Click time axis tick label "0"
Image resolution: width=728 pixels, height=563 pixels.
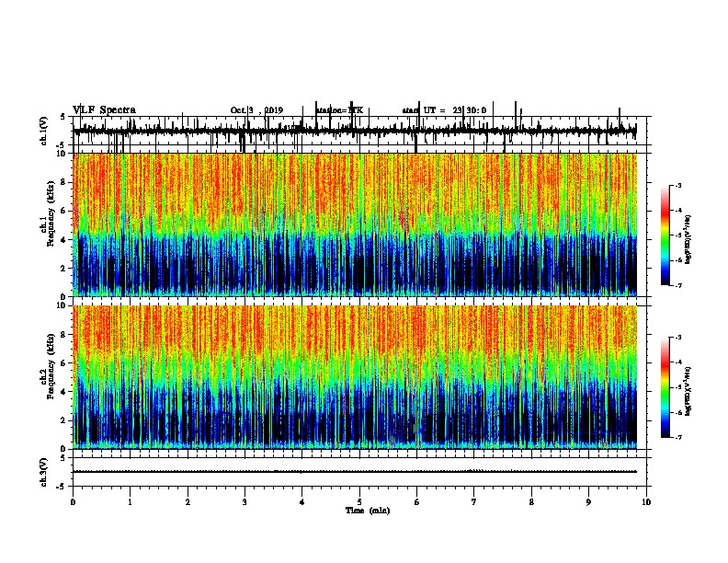(73, 502)
